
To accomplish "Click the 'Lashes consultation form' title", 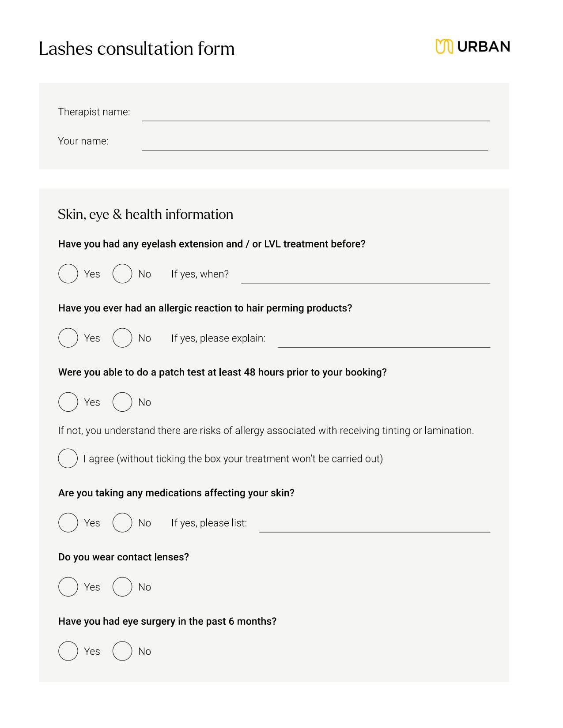I will click(136, 49).
